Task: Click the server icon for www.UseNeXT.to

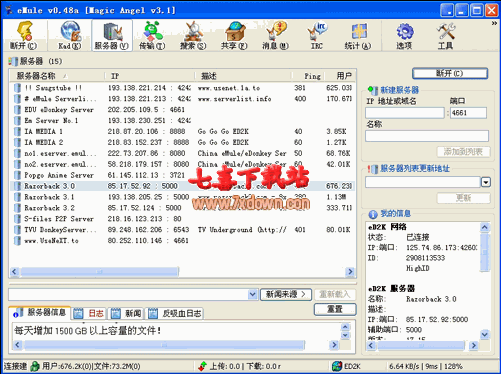Action: pos(17,241)
